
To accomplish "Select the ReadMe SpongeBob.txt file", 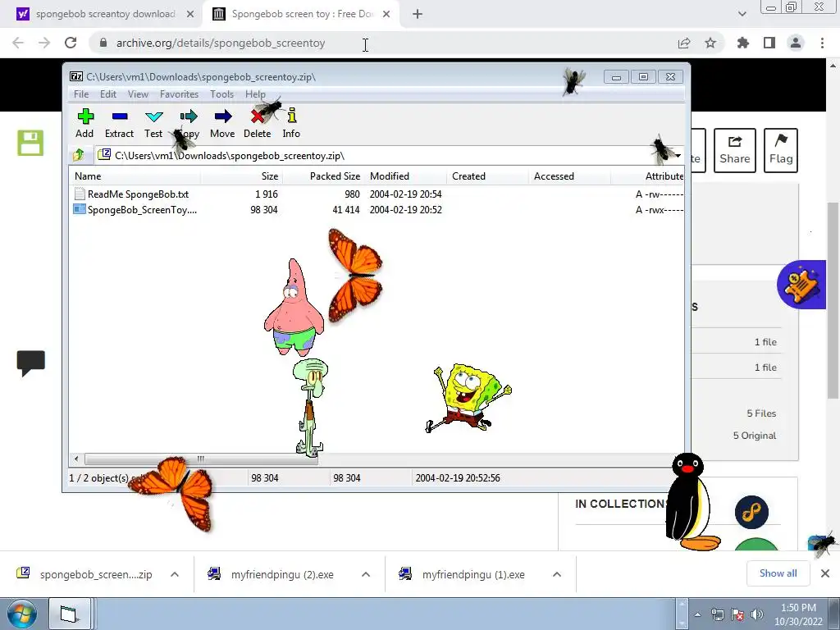I will [x=138, y=194].
